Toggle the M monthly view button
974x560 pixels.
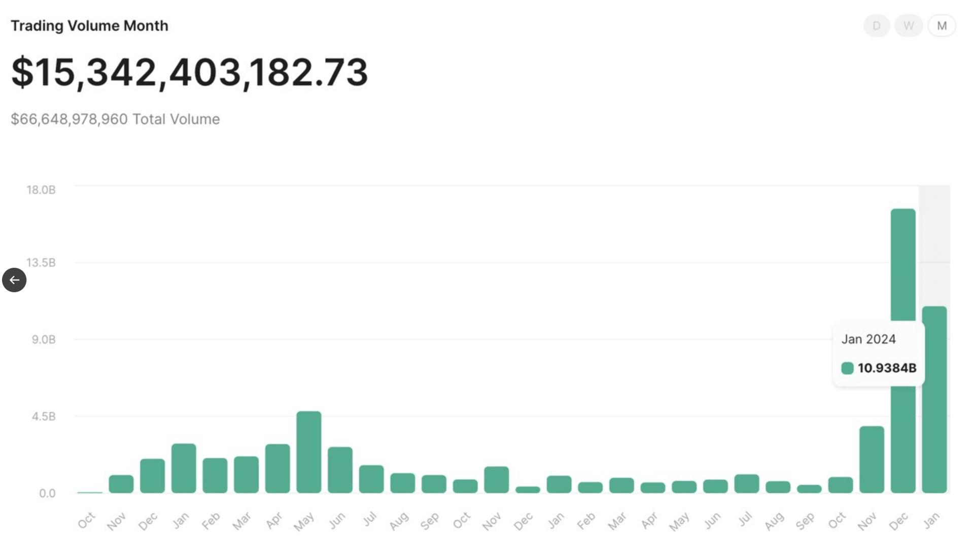942,25
